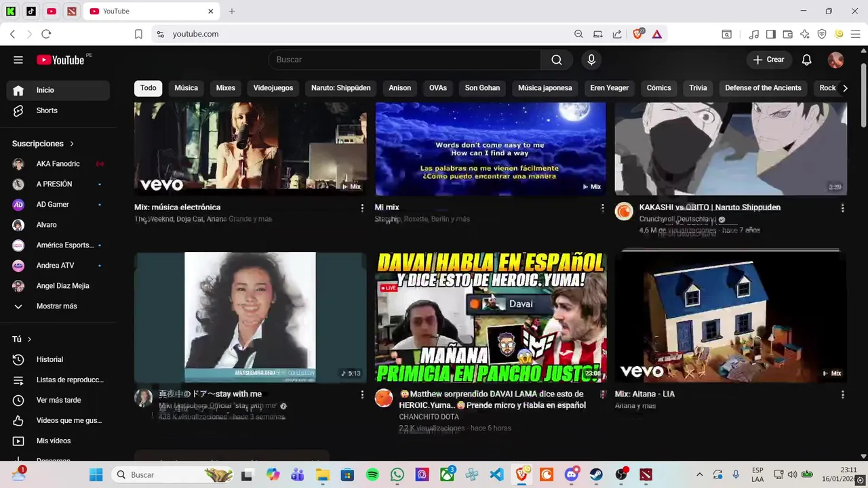
Task: Show hidden system tray icons
Action: tap(700, 474)
